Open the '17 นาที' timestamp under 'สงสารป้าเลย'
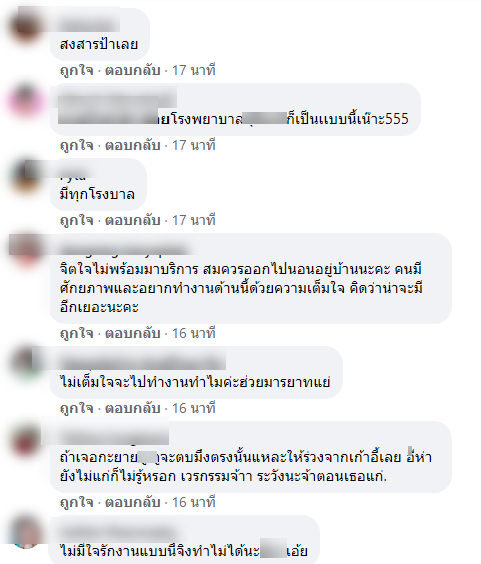 194,70
